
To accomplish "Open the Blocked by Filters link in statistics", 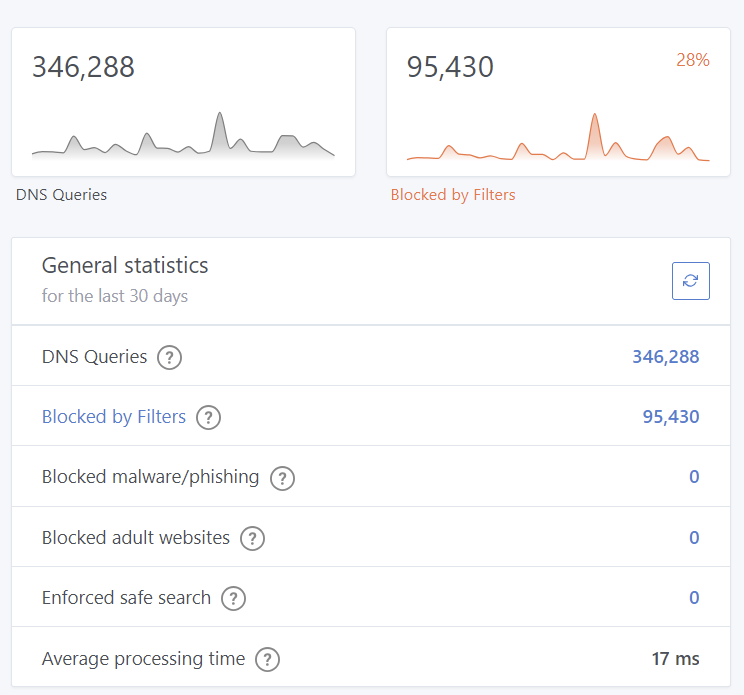I will point(114,417).
